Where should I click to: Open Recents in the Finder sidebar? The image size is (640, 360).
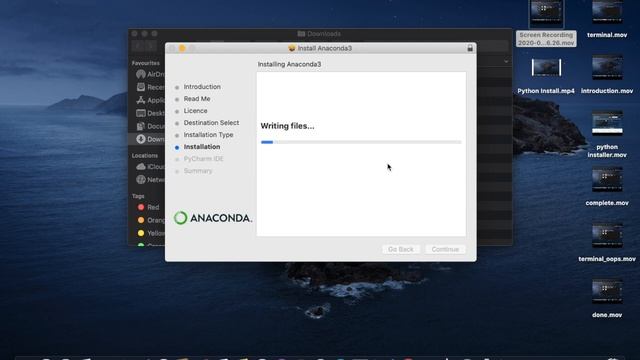pos(151,87)
